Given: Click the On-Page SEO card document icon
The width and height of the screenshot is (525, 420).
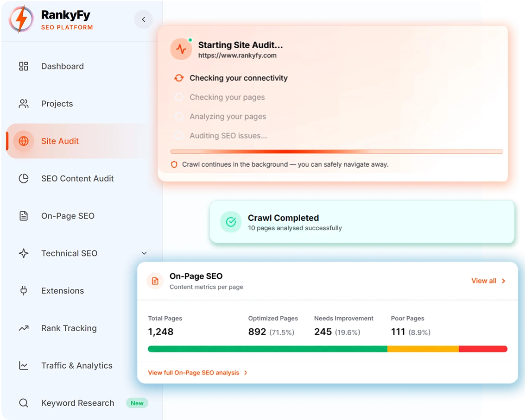Looking at the screenshot, I should tap(155, 281).
